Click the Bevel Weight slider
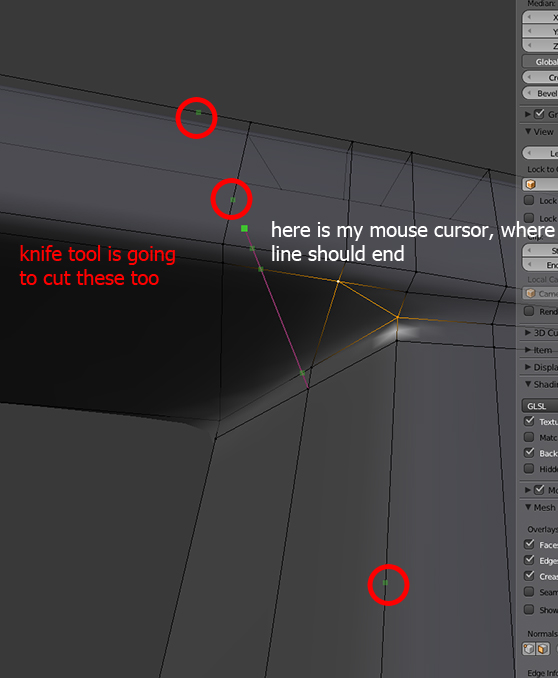Viewport: 558px width, 678px height. (x=540, y=93)
